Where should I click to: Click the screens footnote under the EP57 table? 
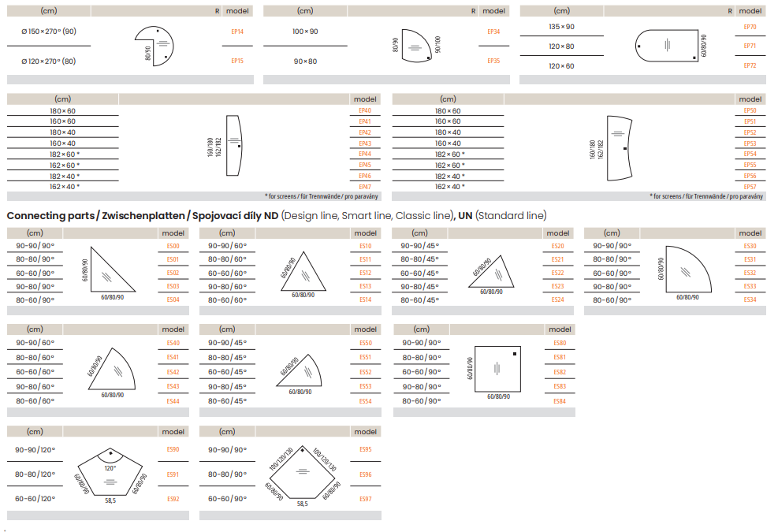(706, 196)
